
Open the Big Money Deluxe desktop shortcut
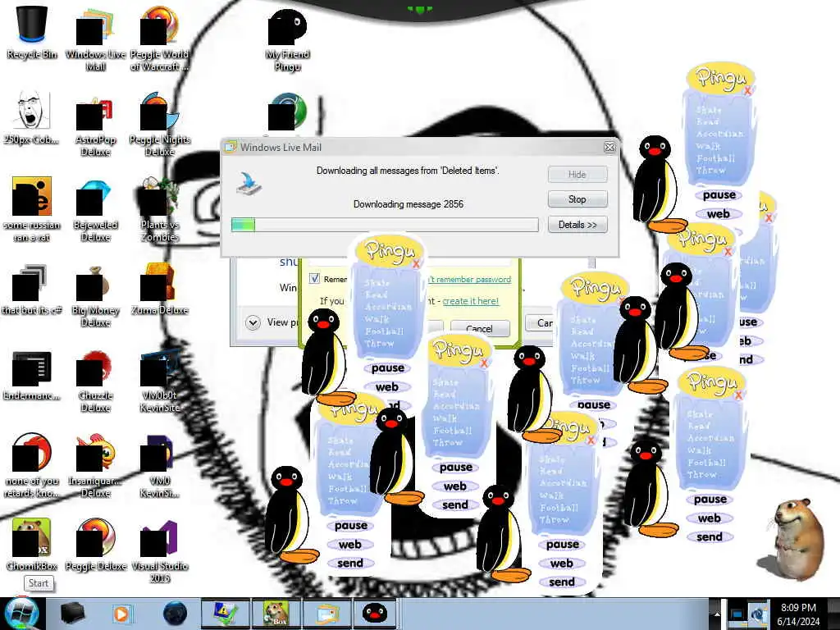click(95, 295)
